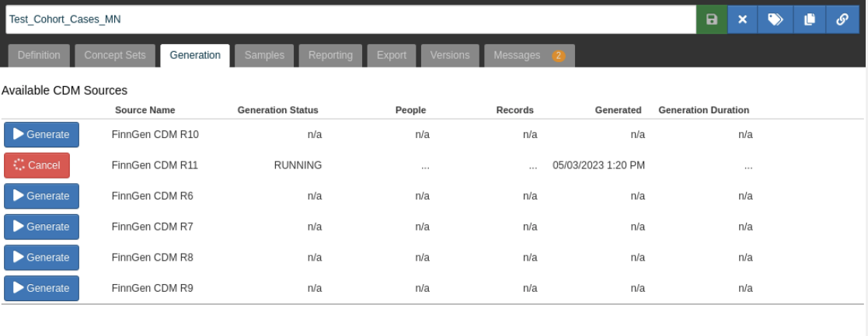
Task: Click the chain link icon
Action: tap(842, 19)
